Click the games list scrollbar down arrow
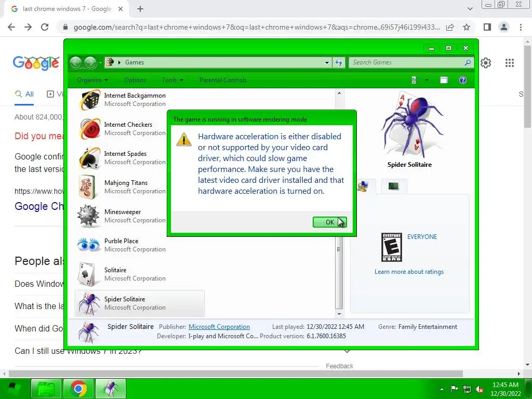 (x=339, y=314)
